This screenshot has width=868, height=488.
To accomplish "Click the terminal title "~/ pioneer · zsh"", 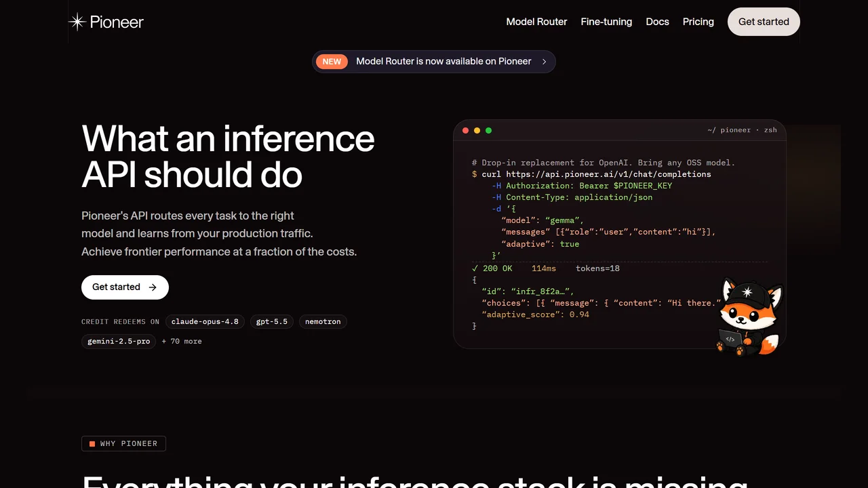I will point(742,130).
